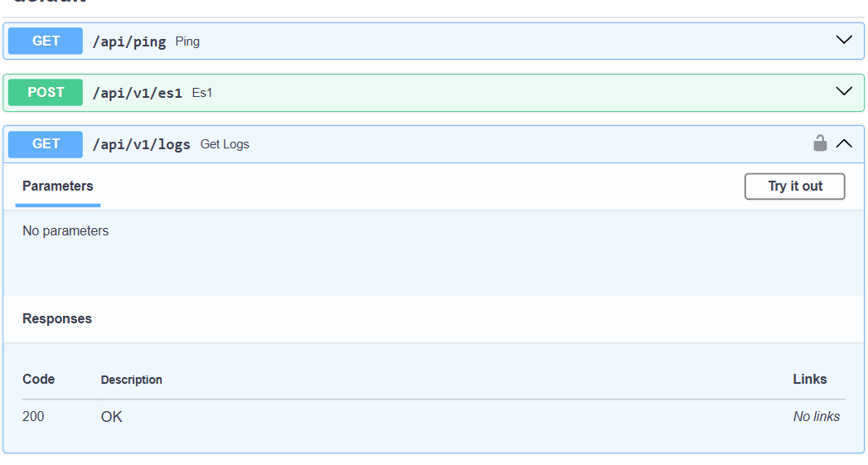Click the POST method badge
Image resolution: width=868 pixels, height=465 pixels.
46,93
